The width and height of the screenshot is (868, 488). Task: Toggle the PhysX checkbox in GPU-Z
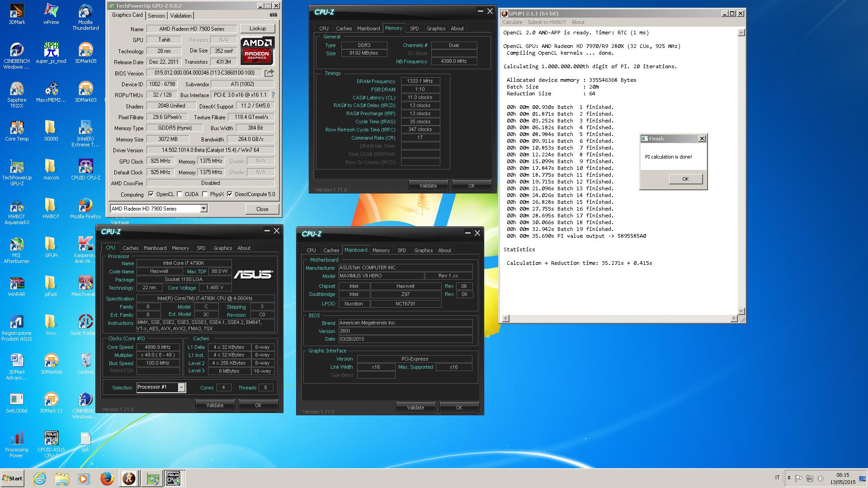point(205,194)
